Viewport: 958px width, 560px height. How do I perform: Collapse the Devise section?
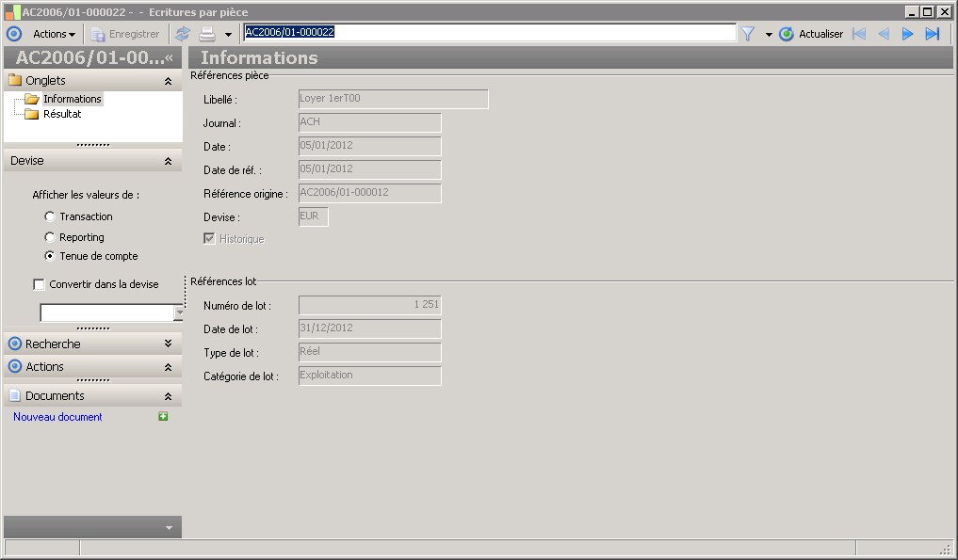click(168, 161)
